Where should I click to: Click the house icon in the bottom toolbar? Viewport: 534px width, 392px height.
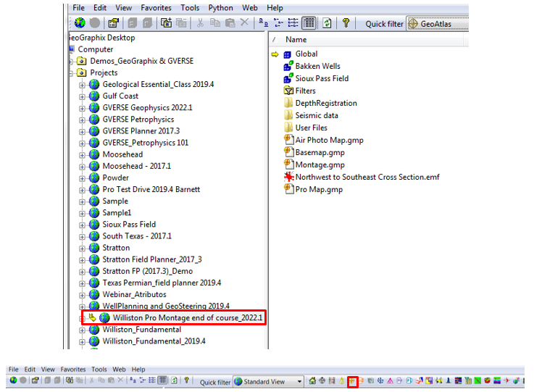tap(312, 380)
